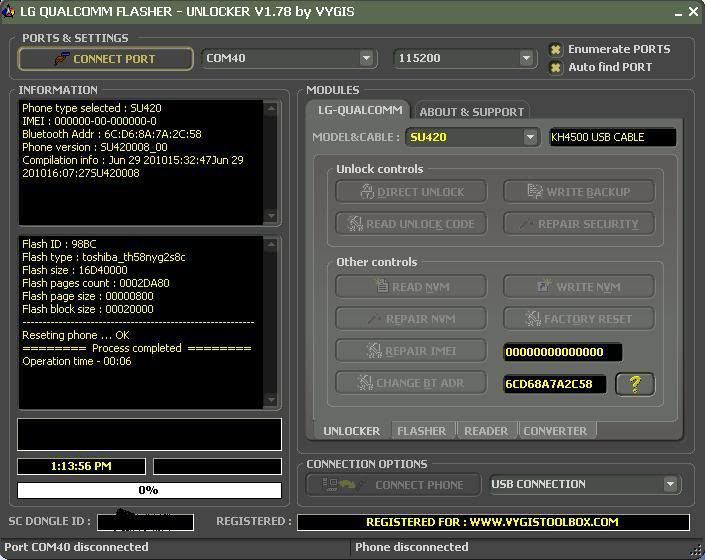The height and width of the screenshot is (560, 705).
Task: Click the 'Operation time - 00:06' line
Action: click(77, 361)
